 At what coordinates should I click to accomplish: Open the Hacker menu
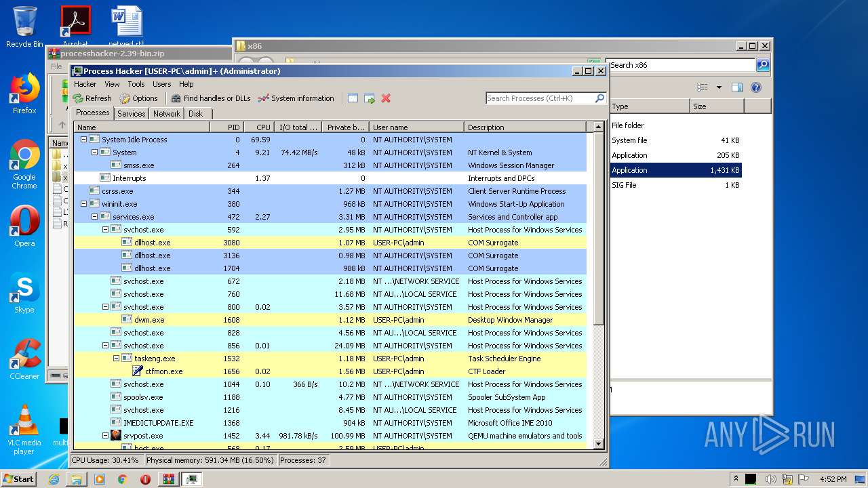click(x=85, y=84)
